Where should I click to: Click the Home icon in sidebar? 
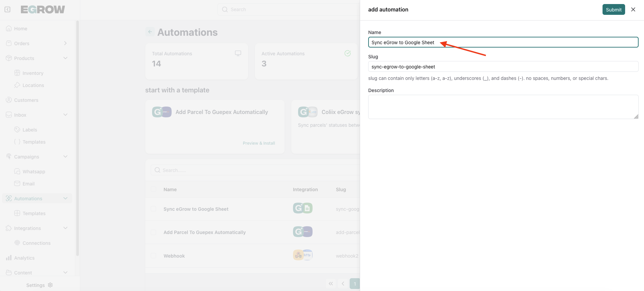[9, 29]
